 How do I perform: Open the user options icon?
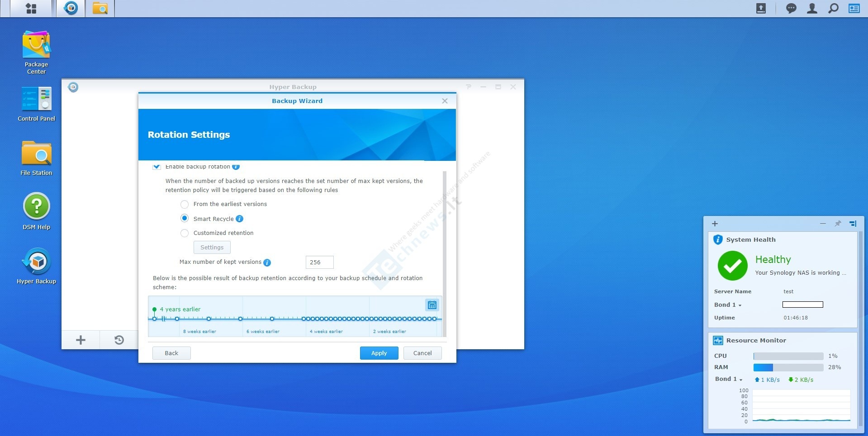812,8
